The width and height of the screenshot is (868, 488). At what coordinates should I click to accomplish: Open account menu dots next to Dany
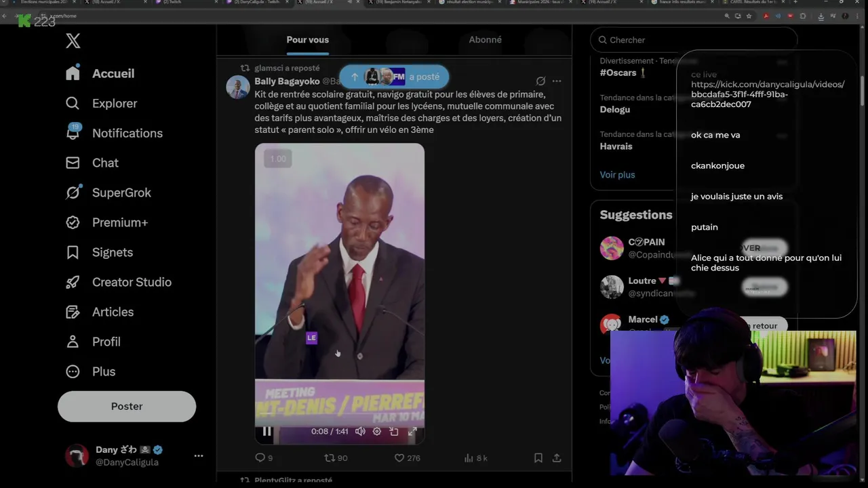pyautogui.click(x=199, y=455)
